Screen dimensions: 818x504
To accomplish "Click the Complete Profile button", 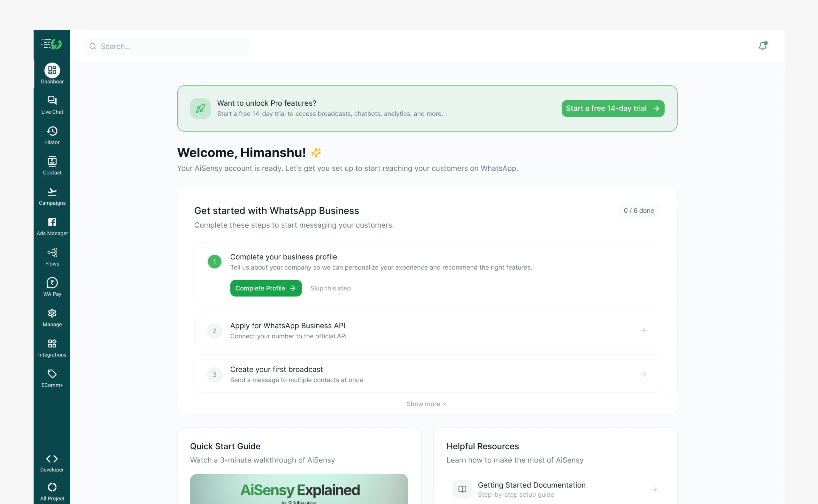I will [x=266, y=288].
